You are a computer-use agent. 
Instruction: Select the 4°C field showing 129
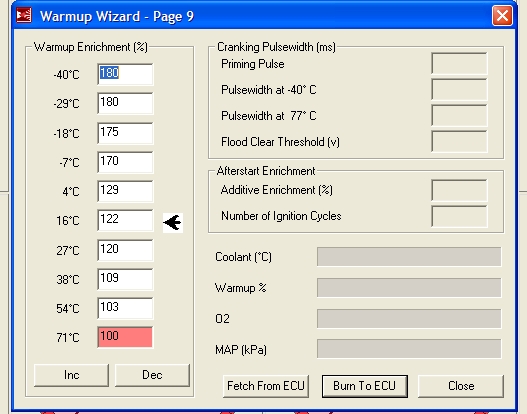(125, 191)
